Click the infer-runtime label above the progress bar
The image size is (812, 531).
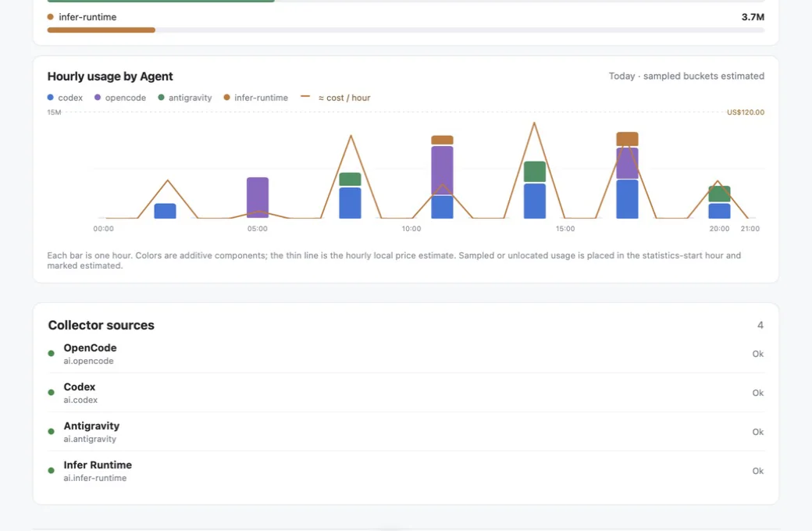tap(87, 17)
